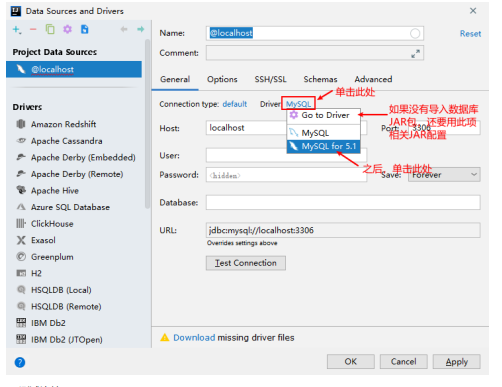The width and height of the screenshot is (502, 387).
Task: Choose MySQL in driver popup
Action: tap(323, 133)
